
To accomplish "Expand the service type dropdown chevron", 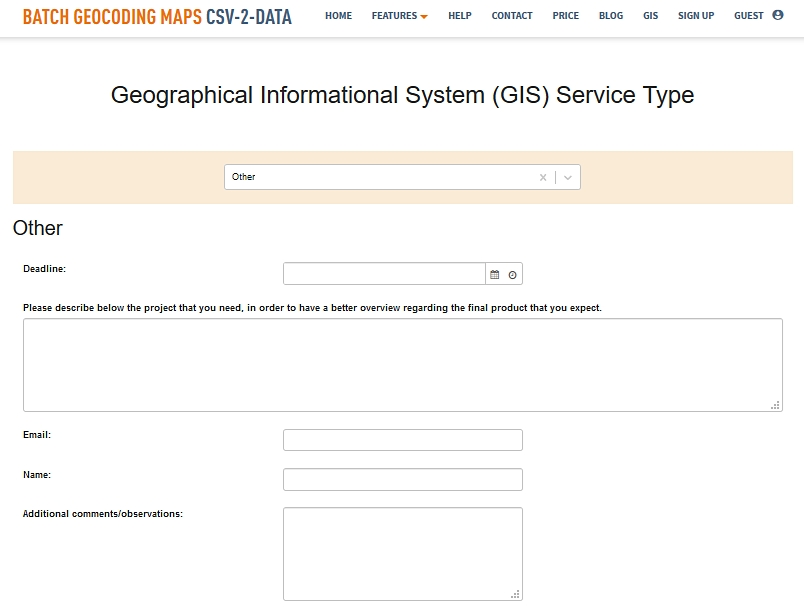I will 568,177.
